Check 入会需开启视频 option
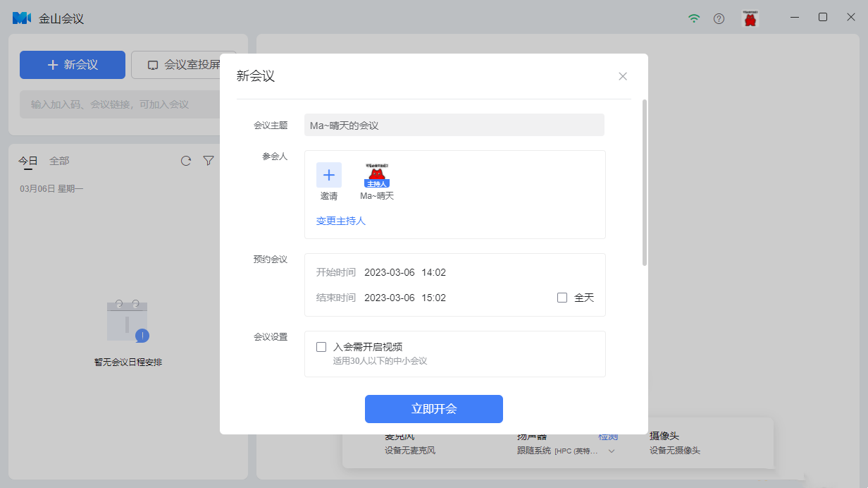The height and width of the screenshot is (488, 868). point(321,347)
